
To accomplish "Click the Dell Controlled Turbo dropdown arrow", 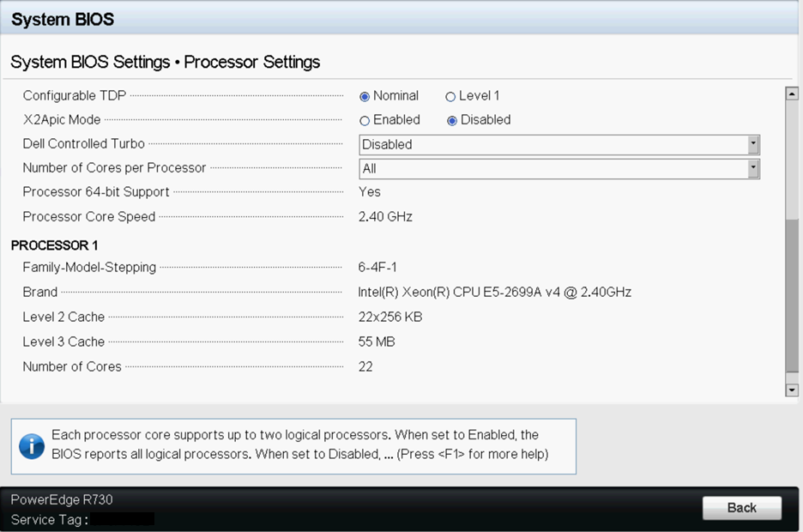I will (x=753, y=144).
